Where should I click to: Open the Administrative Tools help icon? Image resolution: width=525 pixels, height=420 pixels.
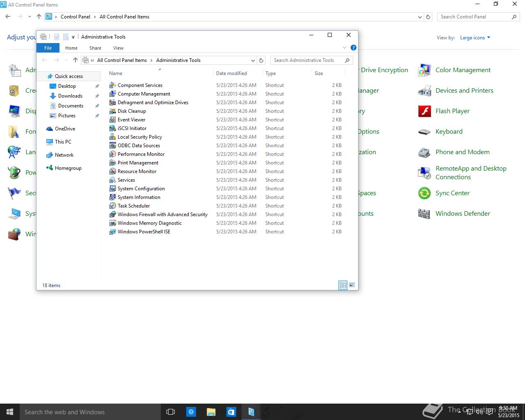(x=354, y=48)
